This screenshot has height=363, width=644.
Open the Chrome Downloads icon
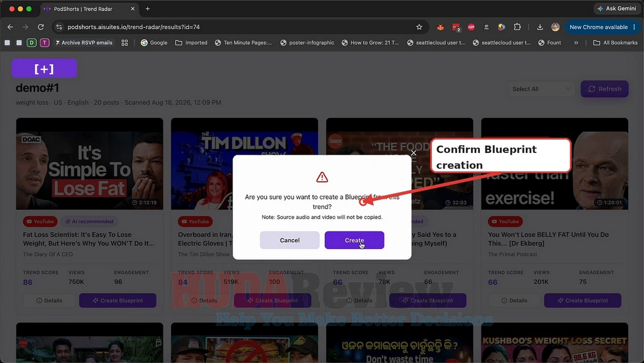click(540, 27)
